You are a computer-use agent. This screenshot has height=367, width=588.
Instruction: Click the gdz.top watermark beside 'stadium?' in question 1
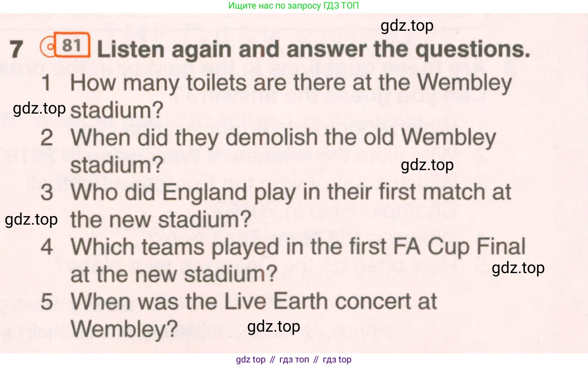pos(39,109)
